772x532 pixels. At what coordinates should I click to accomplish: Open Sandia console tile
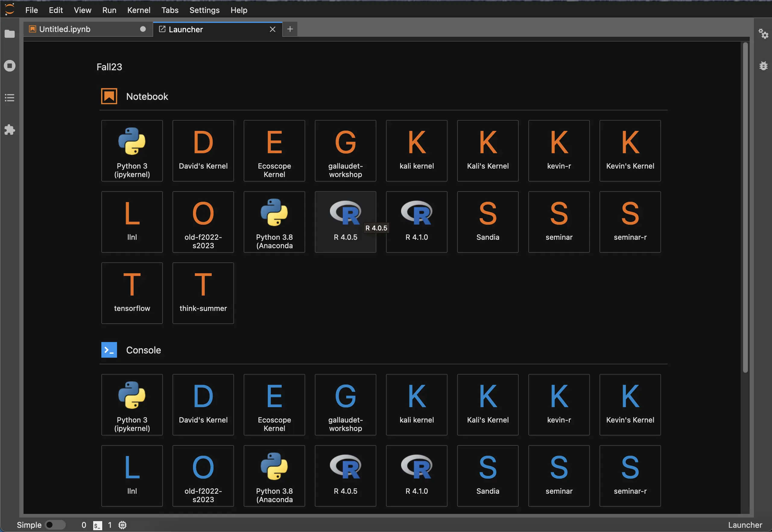(488, 476)
